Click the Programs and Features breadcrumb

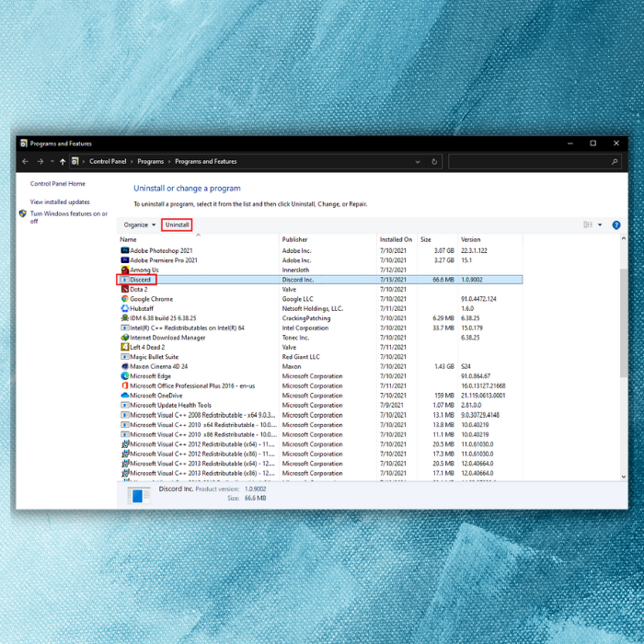click(206, 161)
